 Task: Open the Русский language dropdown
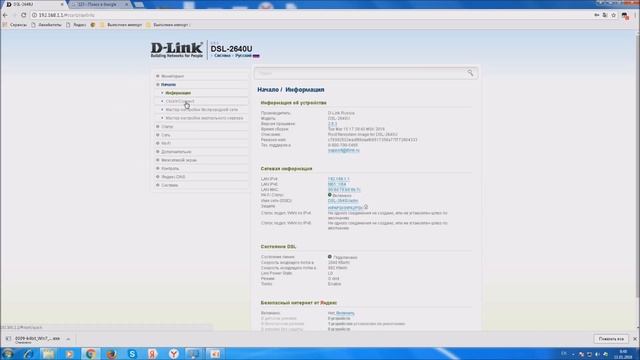click(x=247, y=56)
